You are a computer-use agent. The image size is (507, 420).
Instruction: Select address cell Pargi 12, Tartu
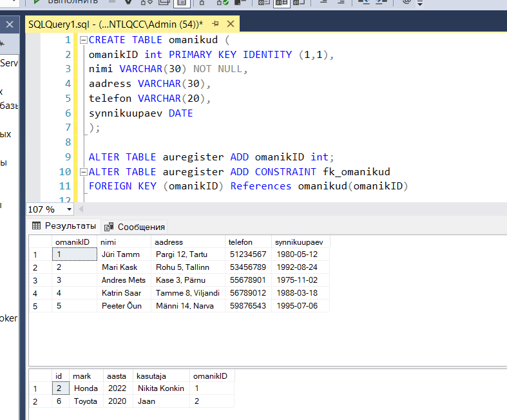coord(188,254)
